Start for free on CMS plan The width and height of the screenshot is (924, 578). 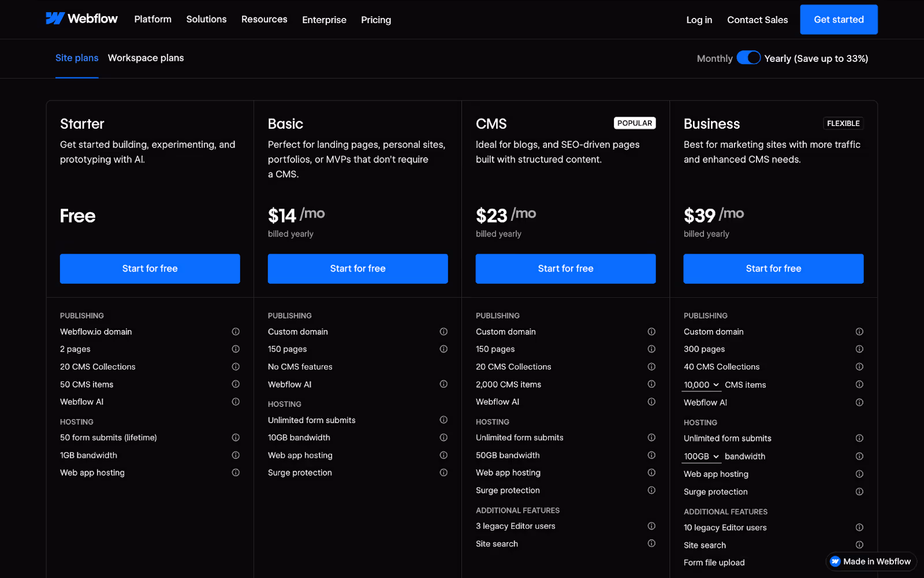point(566,269)
